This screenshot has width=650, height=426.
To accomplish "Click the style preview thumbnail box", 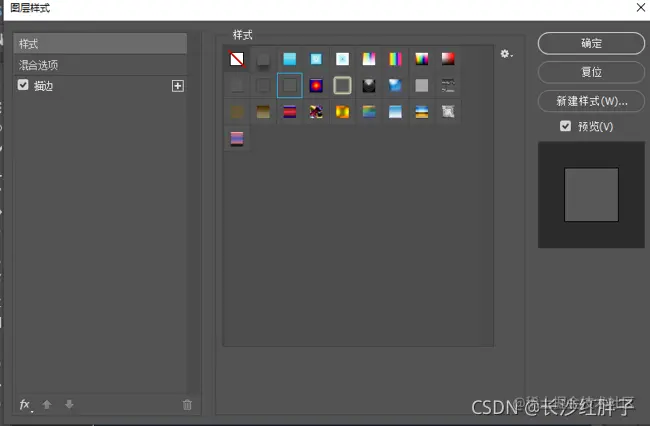I will pos(591,195).
